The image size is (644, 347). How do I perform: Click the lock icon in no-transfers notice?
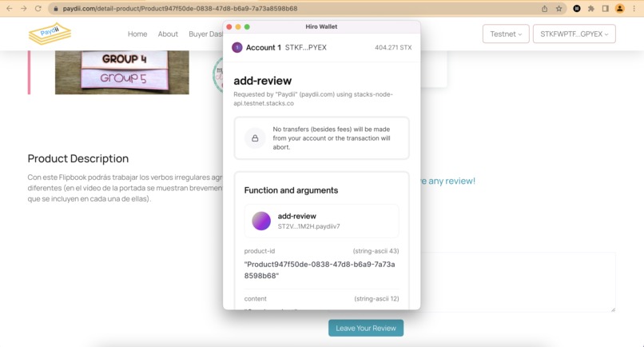[x=255, y=138]
